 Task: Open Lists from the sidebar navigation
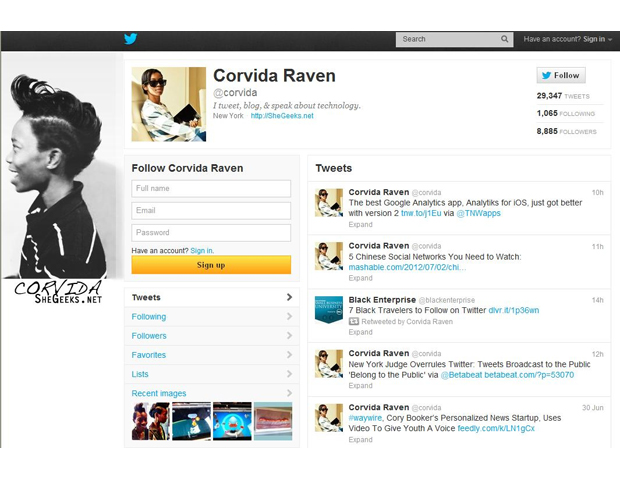pyautogui.click(x=140, y=374)
